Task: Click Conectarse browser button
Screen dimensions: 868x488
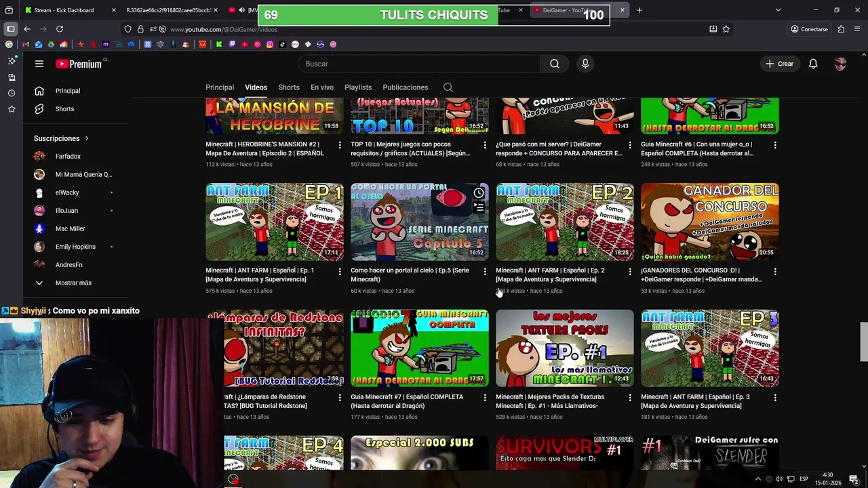Action: click(x=809, y=29)
